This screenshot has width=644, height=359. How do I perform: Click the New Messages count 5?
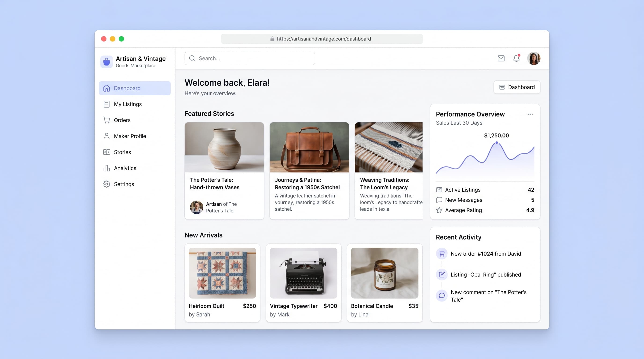[533, 200]
